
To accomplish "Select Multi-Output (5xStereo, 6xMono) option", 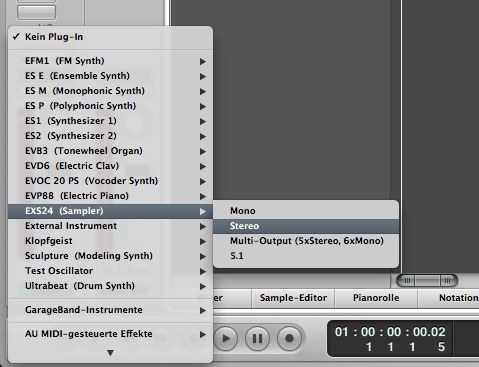I will click(x=306, y=241).
